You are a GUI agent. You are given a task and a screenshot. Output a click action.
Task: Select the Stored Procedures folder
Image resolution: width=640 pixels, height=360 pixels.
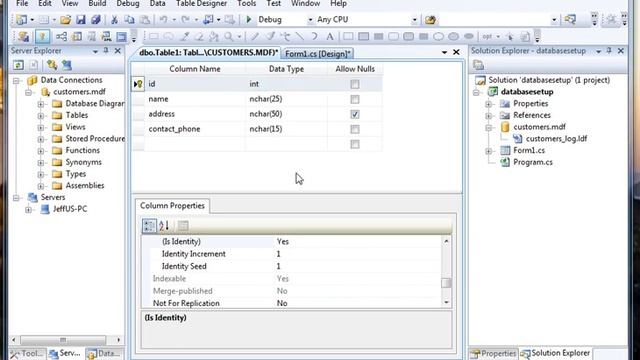(x=95, y=139)
